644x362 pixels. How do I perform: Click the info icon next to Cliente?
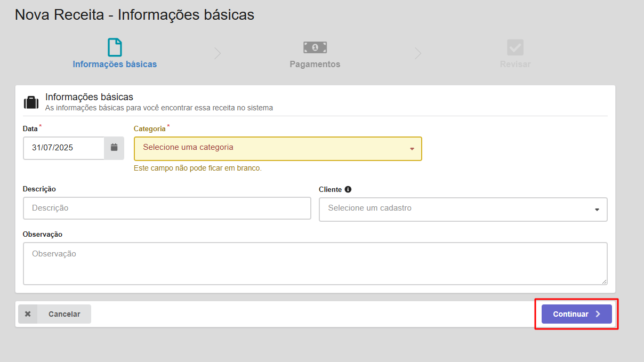tap(348, 189)
